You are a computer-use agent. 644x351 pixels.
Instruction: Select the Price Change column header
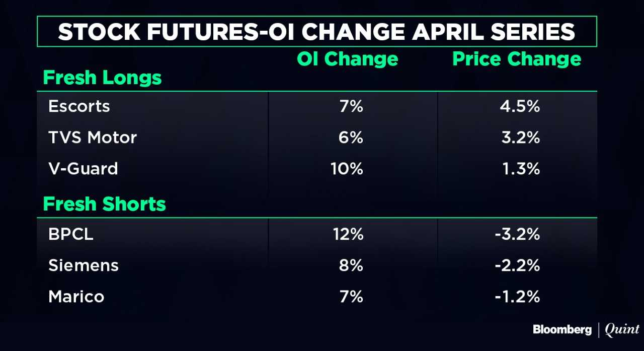517,59
